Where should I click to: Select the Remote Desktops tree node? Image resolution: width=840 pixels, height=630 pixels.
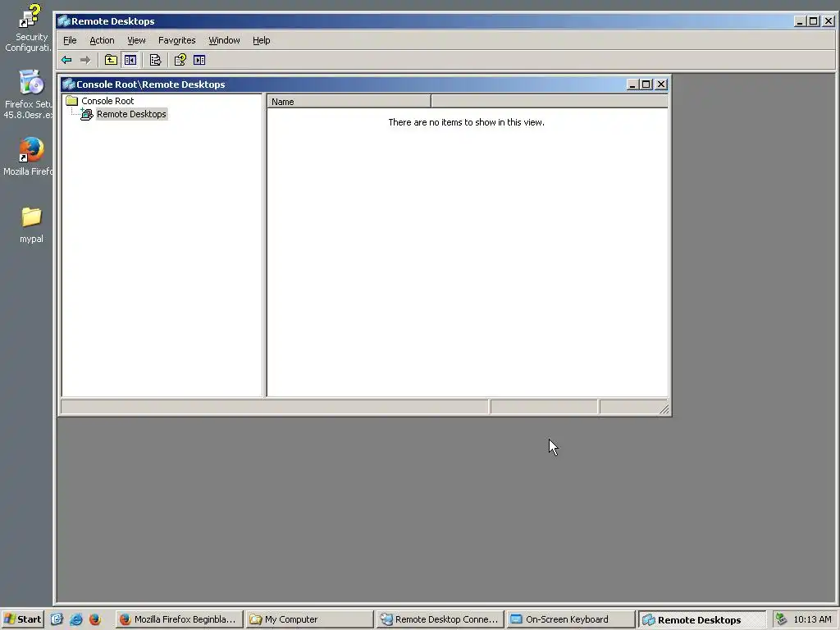pyautogui.click(x=131, y=114)
